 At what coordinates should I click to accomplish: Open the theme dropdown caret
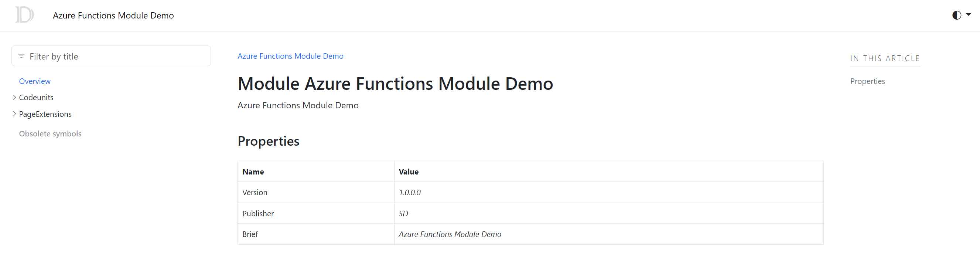pyautogui.click(x=969, y=15)
